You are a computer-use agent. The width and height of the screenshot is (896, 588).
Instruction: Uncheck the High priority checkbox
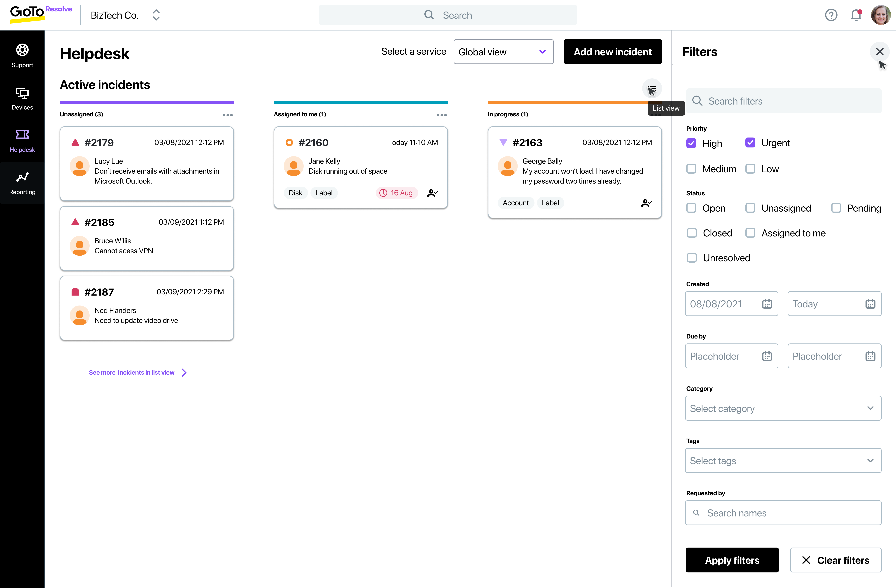coord(691,143)
